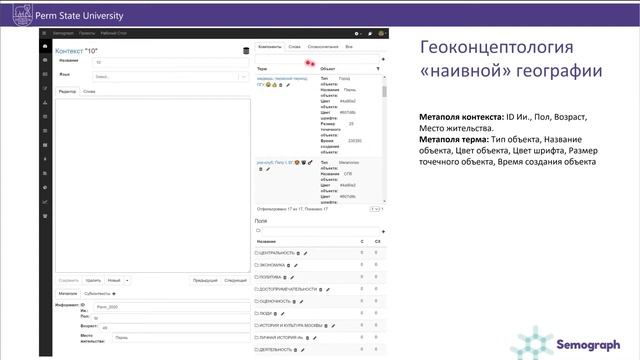Click into the context editor text area

(153, 185)
